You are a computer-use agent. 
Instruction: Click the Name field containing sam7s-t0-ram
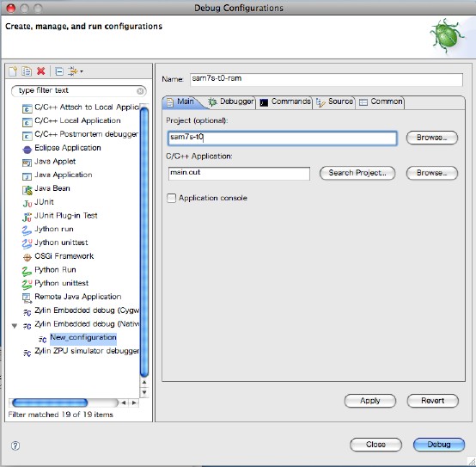coord(326,79)
